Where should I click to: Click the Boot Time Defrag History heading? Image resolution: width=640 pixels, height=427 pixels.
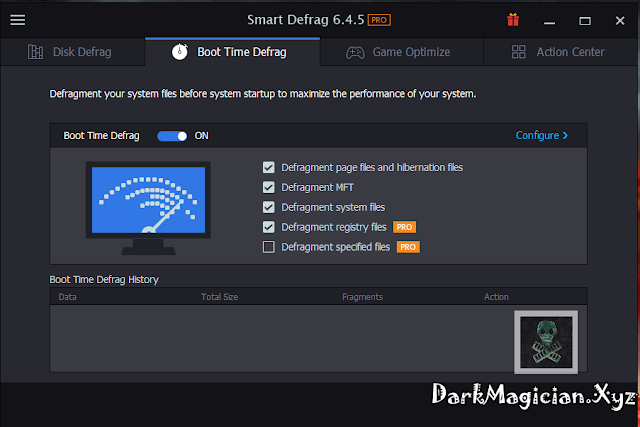(x=104, y=280)
